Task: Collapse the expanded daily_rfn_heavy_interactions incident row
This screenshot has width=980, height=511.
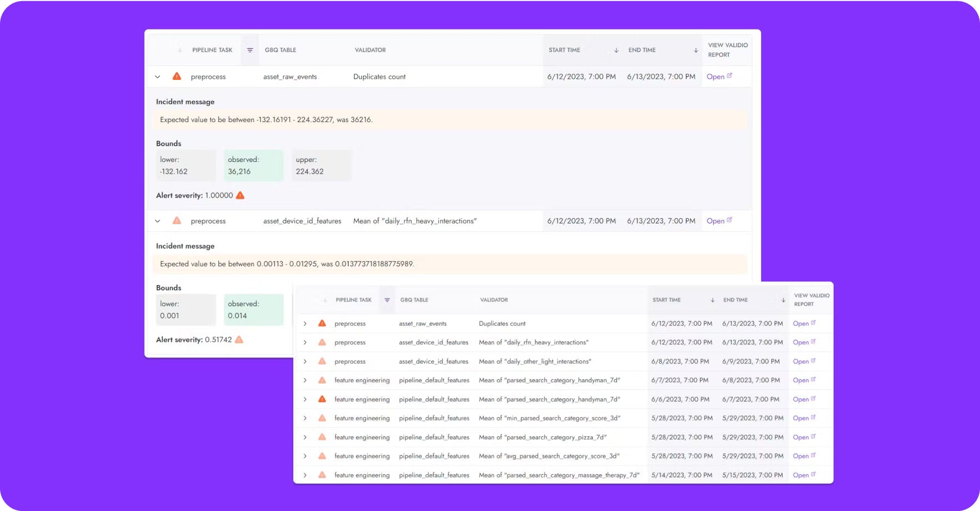Action: coord(158,221)
